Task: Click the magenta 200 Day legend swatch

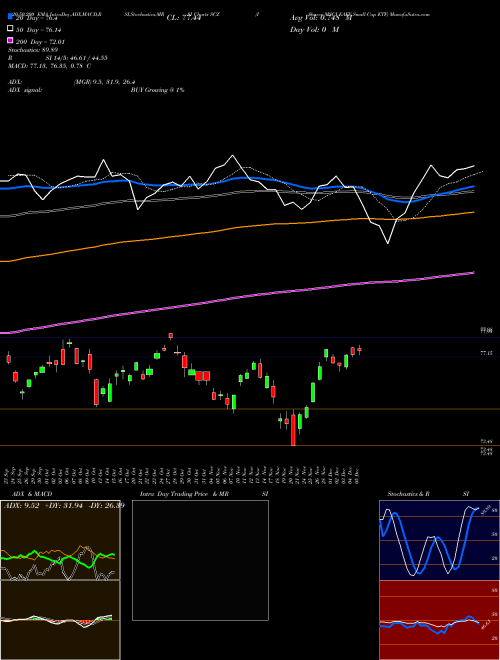Action: click(11, 40)
